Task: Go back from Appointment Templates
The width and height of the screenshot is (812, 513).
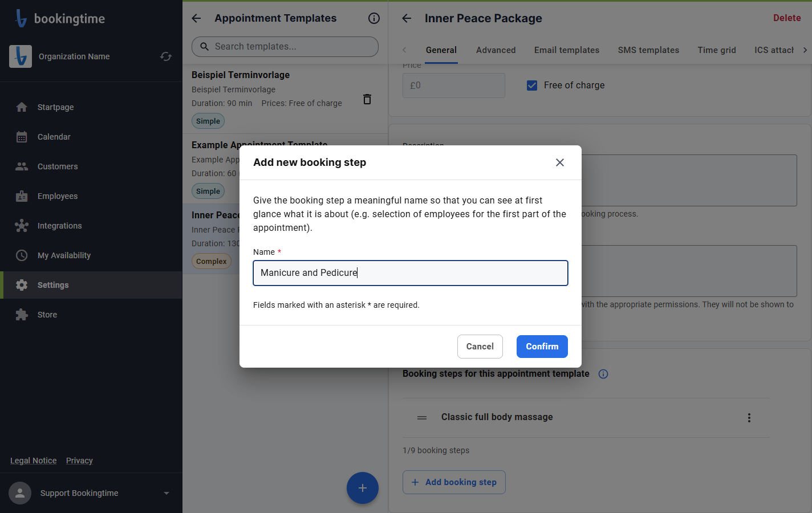Action: pyautogui.click(x=196, y=18)
